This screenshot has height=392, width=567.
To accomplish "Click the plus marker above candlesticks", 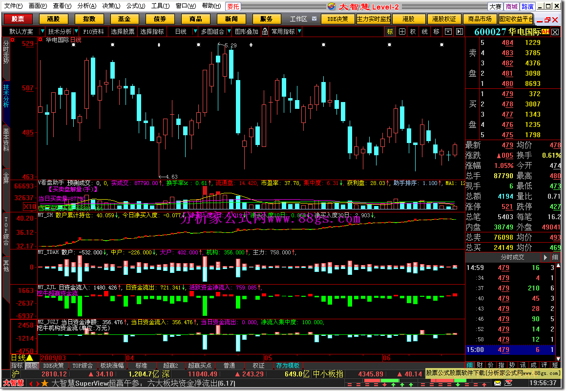I will (x=251, y=45).
